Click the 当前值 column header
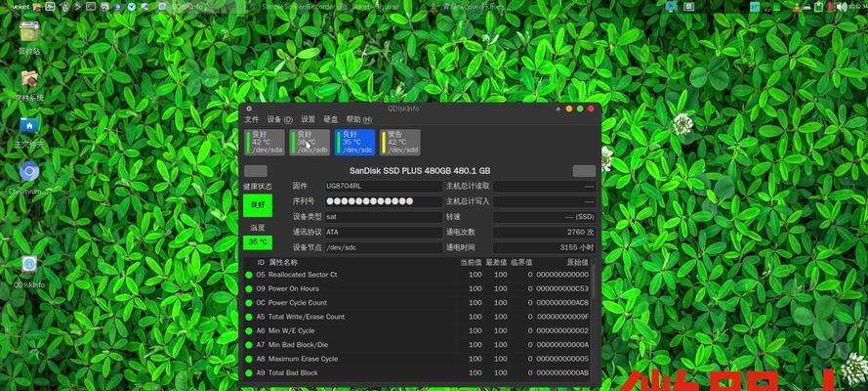This screenshot has height=391, width=868. coord(471,263)
